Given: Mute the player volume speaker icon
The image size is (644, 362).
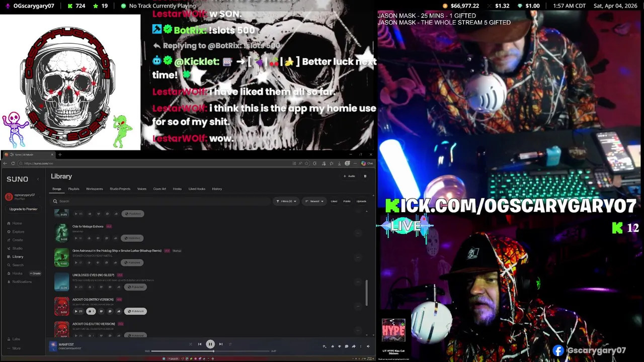Looking at the screenshot, I should 368,346.
